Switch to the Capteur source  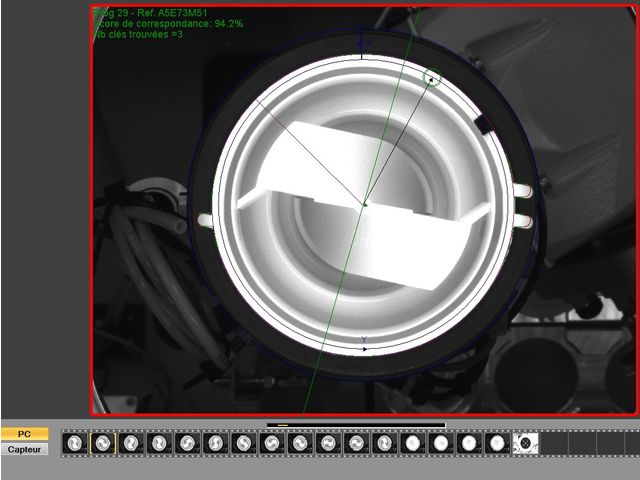(x=25, y=449)
